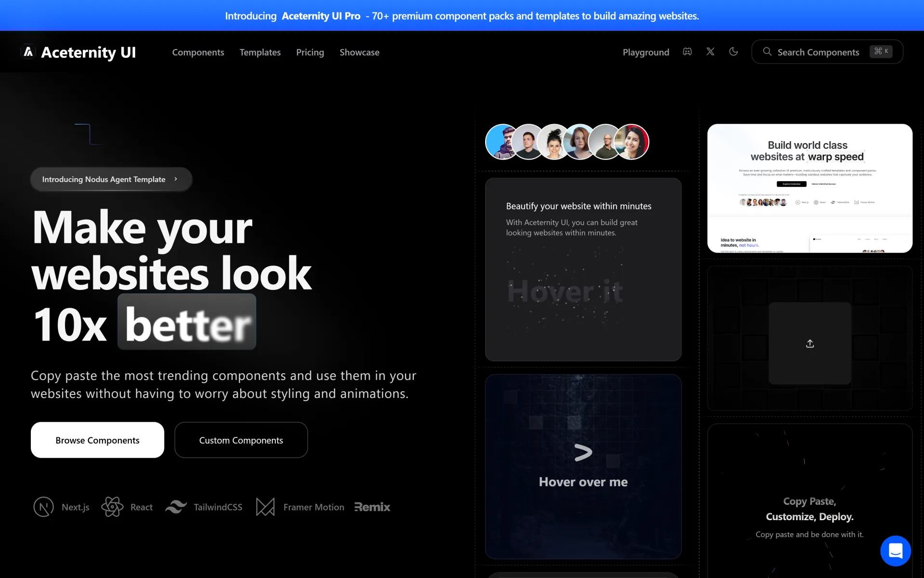Click the Aceternity logo icon
924x578 pixels.
[28, 52]
